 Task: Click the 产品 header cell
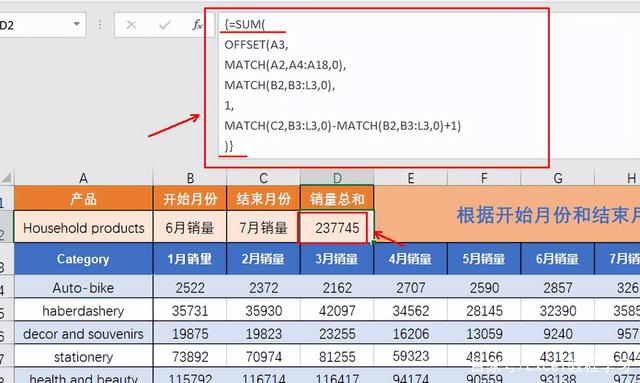(x=83, y=198)
